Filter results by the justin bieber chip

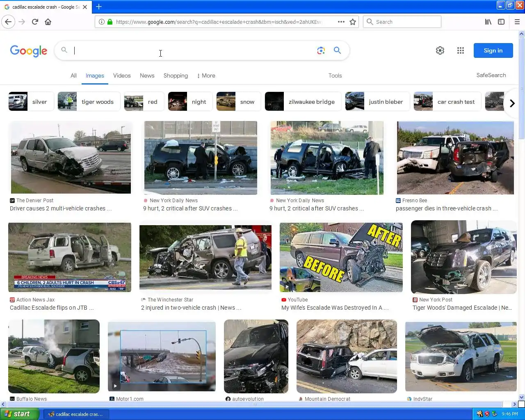click(x=377, y=102)
